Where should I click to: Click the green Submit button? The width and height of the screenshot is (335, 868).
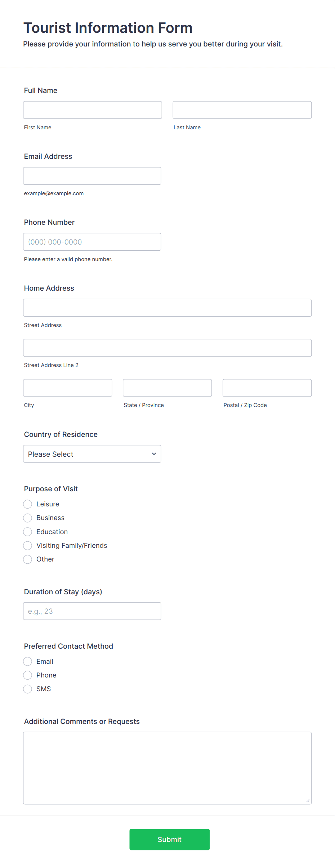[x=170, y=839]
